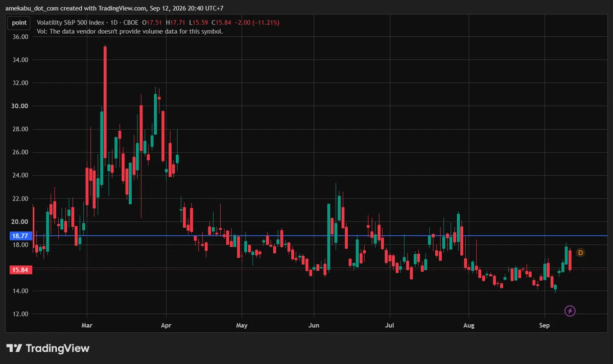Click the purple lightning bolt icon
Image resolution: width=613 pixels, height=364 pixels.
pos(570,311)
